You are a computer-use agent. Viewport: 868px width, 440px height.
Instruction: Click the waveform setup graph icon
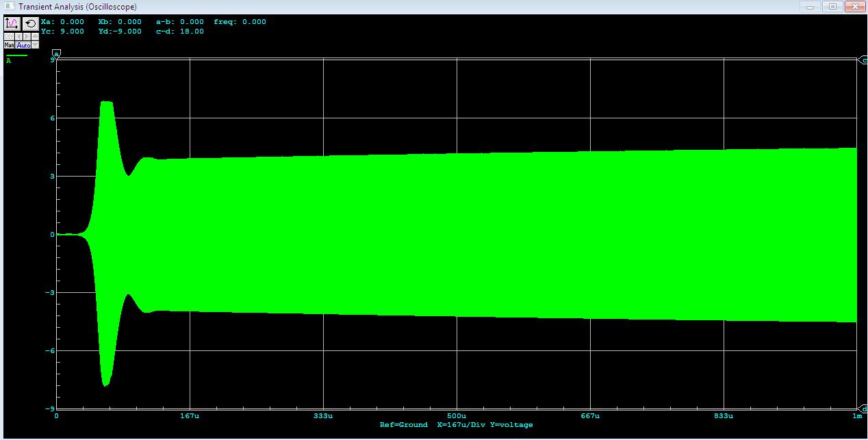point(12,24)
